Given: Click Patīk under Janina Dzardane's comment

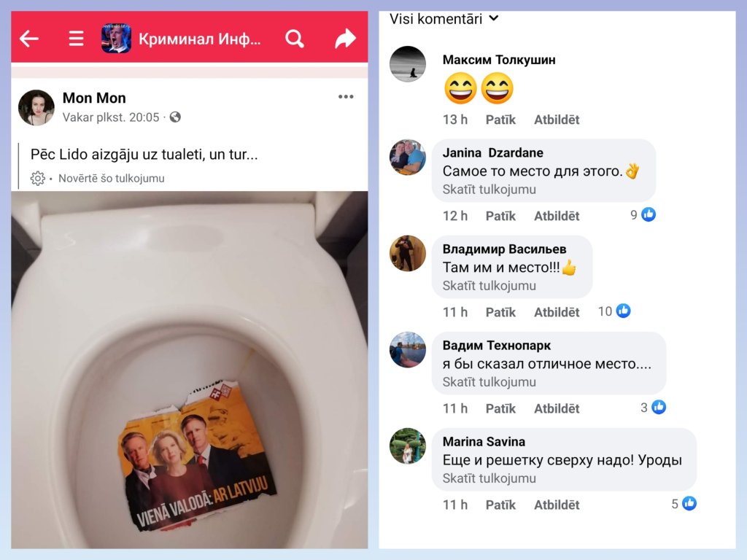Looking at the screenshot, I should point(500,216).
